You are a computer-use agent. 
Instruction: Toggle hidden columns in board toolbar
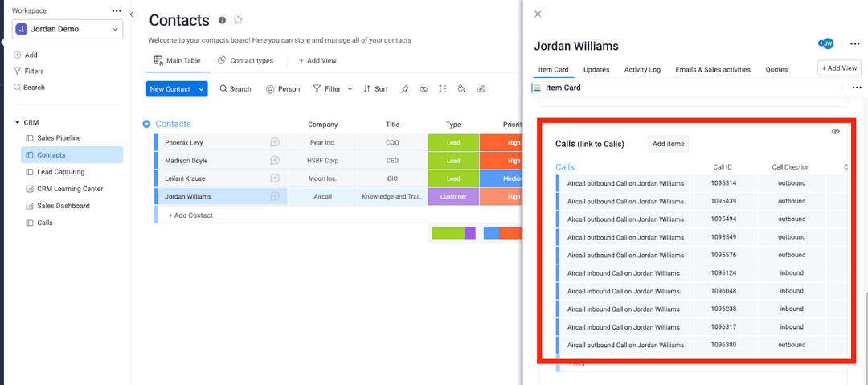(x=424, y=89)
